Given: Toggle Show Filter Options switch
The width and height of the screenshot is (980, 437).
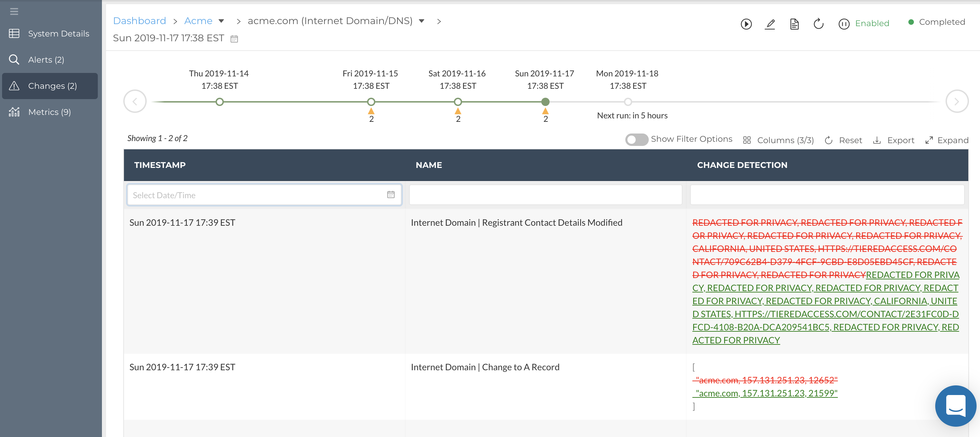Looking at the screenshot, I should pos(636,139).
